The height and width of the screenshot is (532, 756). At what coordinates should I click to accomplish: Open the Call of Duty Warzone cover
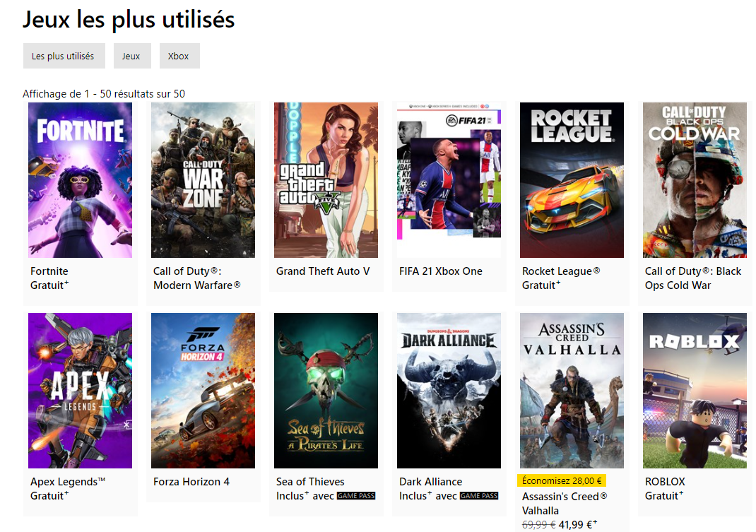[x=203, y=180]
